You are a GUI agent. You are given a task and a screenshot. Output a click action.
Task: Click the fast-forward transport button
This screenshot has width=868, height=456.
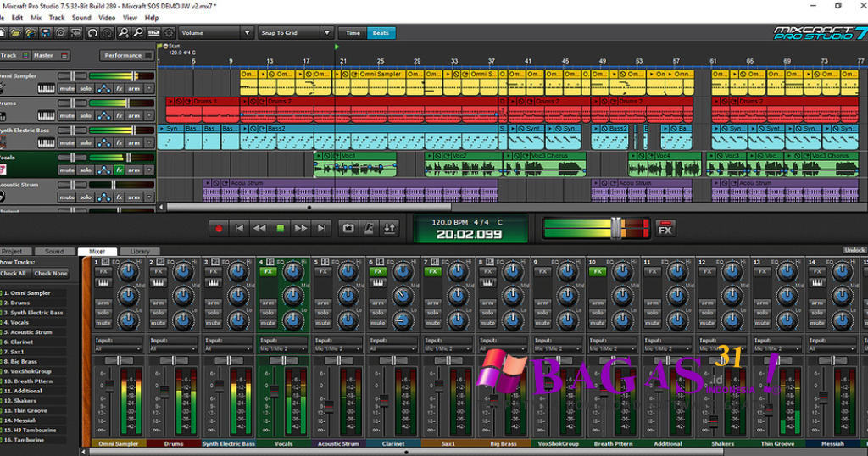[301, 228]
